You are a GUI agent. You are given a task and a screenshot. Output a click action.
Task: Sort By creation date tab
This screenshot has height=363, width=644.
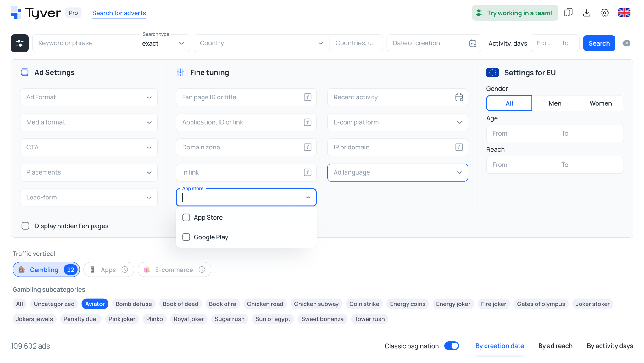click(x=499, y=346)
